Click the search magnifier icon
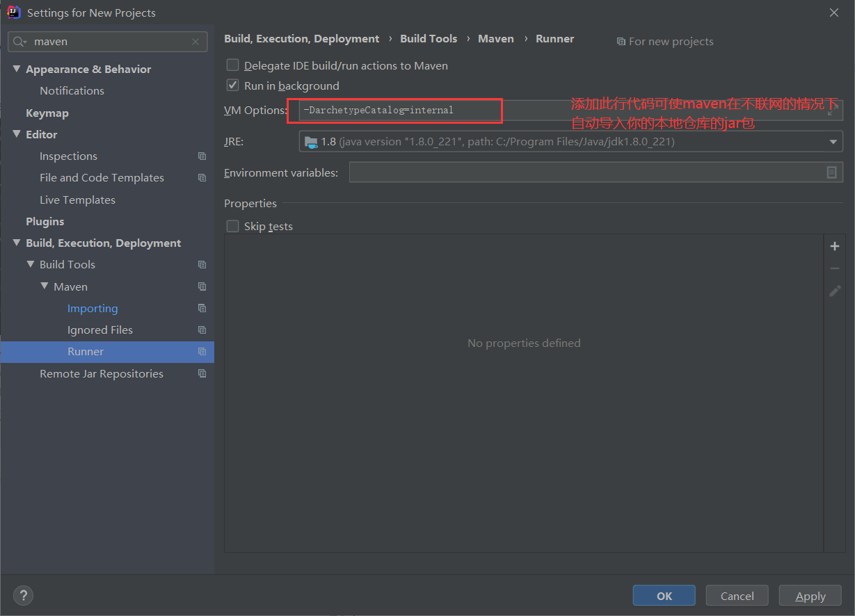The width and height of the screenshot is (855, 616). [19, 42]
